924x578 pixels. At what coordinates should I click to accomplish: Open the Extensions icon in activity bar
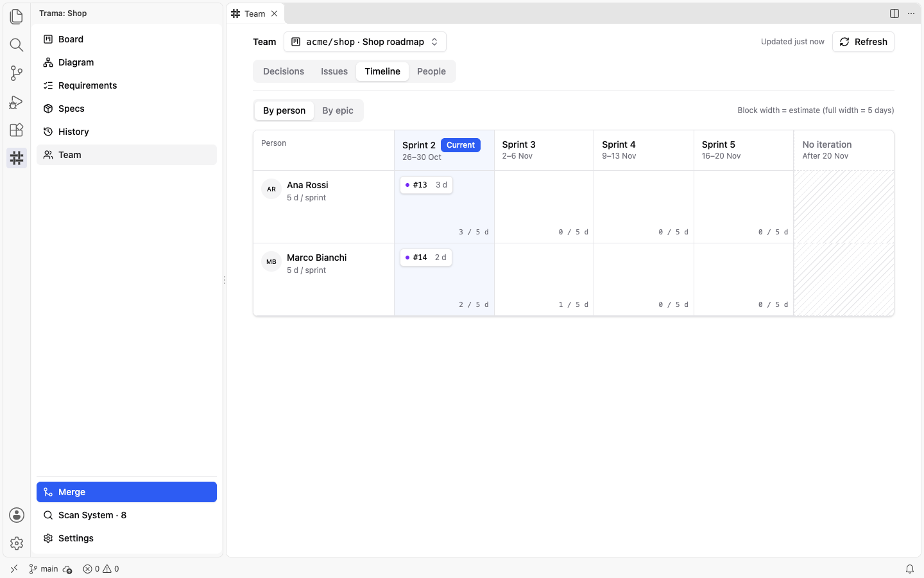point(17,130)
